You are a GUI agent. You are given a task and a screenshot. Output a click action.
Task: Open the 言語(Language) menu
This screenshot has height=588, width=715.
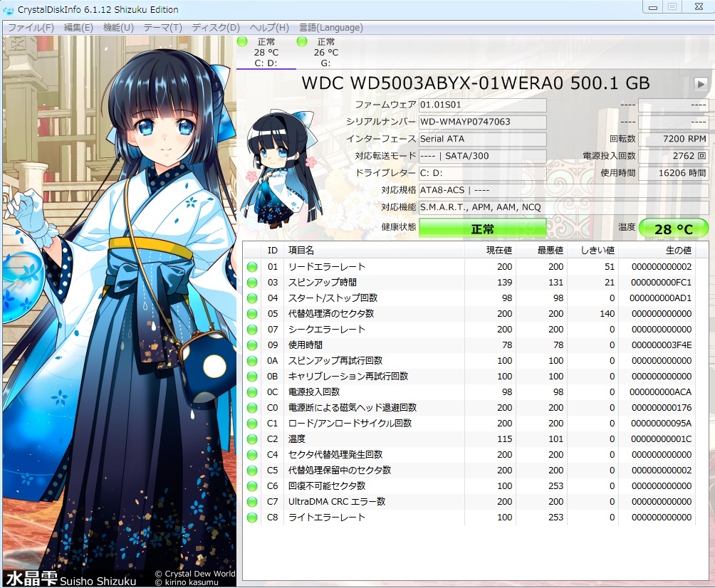(x=331, y=27)
